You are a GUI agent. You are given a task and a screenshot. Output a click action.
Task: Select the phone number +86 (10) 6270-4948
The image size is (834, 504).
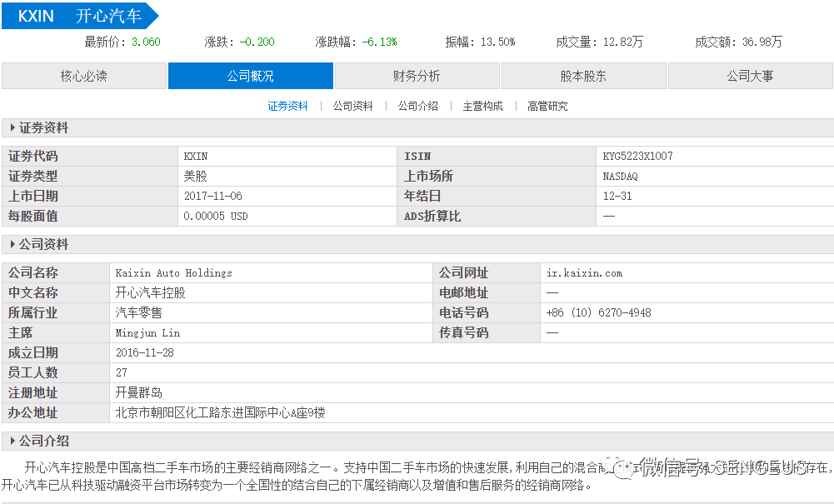599,312
